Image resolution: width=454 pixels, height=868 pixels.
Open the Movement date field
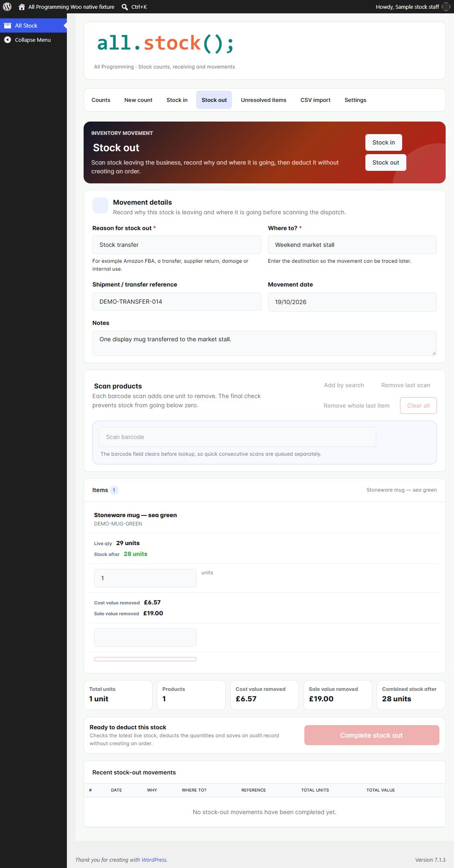tap(352, 302)
